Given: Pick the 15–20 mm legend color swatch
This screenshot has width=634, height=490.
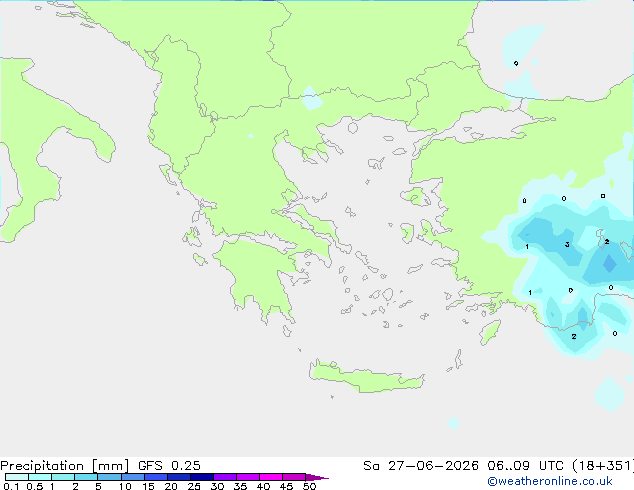Looking at the screenshot, I should [155, 477].
